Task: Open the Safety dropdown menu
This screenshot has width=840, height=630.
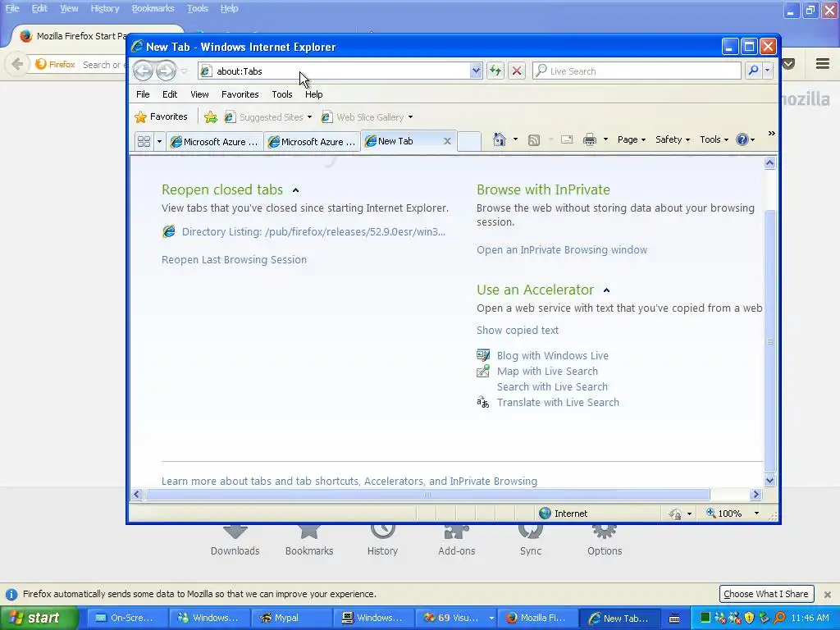Action: [x=673, y=139]
